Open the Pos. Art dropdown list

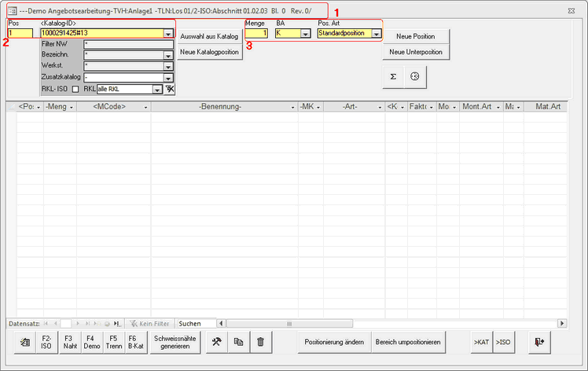pyautogui.click(x=377, y=34)
